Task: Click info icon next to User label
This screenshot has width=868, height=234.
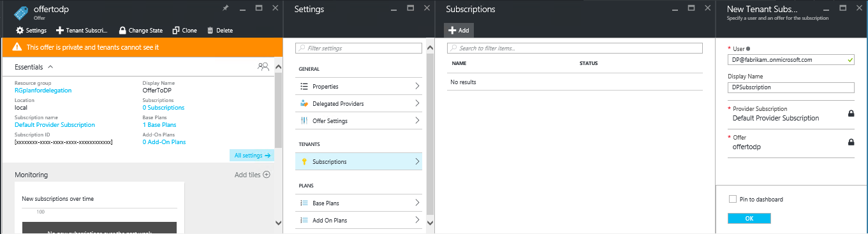Action: coord(748,48)
